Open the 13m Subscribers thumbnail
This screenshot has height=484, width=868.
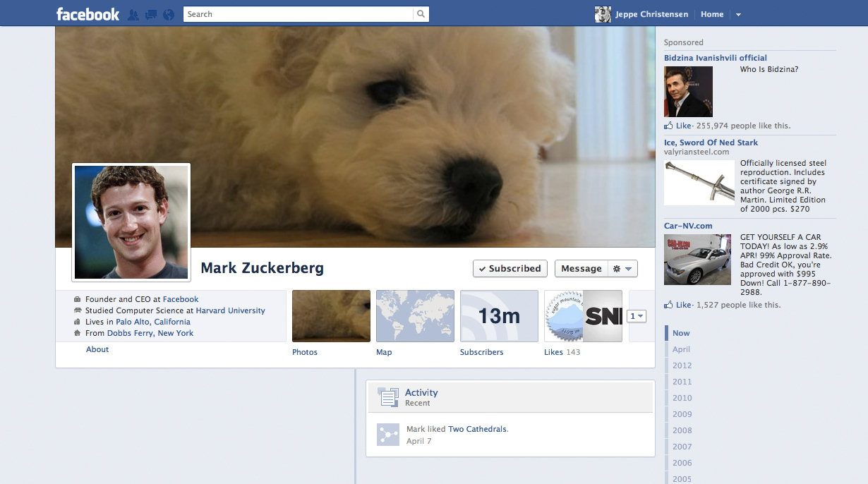(x=499, y=316)
